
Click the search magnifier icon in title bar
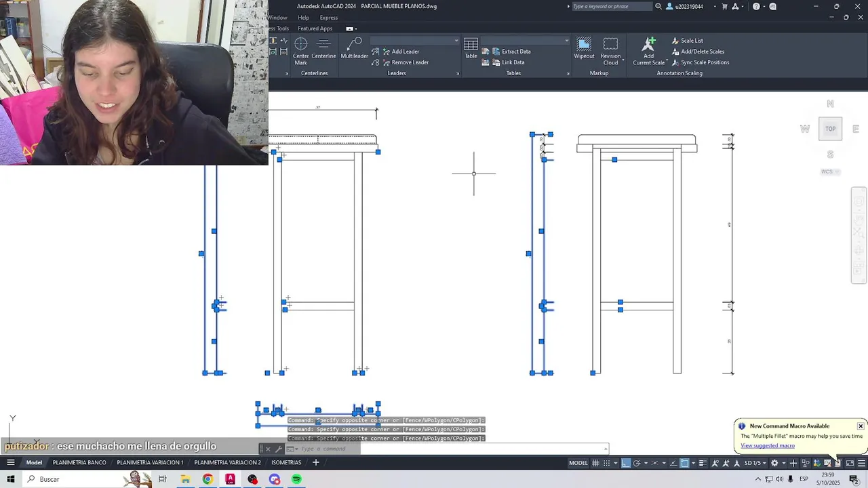(x=658, y=7)
